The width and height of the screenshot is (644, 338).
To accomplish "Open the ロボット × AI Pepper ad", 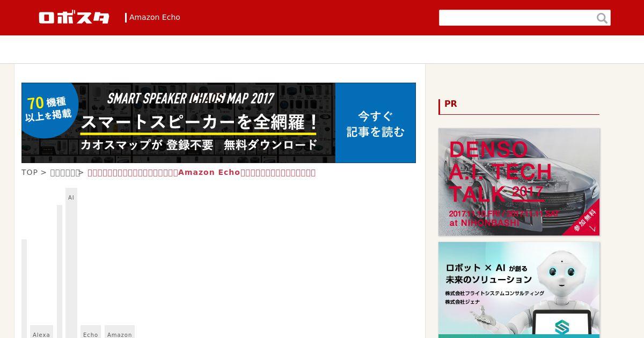I will pyautogui.click(x=519, y=290).
